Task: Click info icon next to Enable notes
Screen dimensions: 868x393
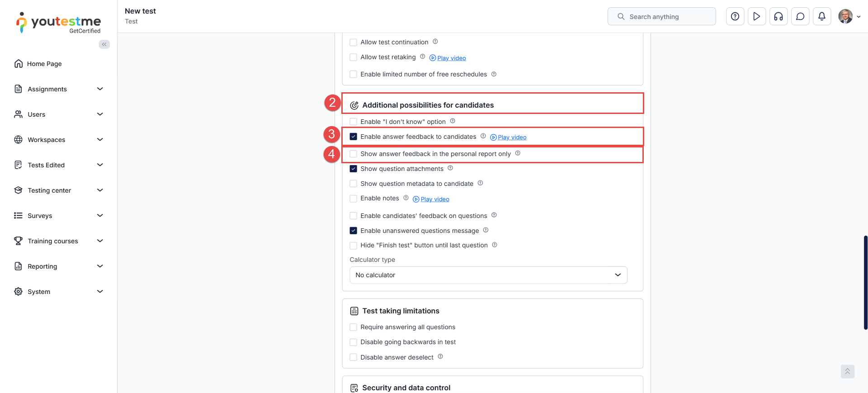Action: 406,198
